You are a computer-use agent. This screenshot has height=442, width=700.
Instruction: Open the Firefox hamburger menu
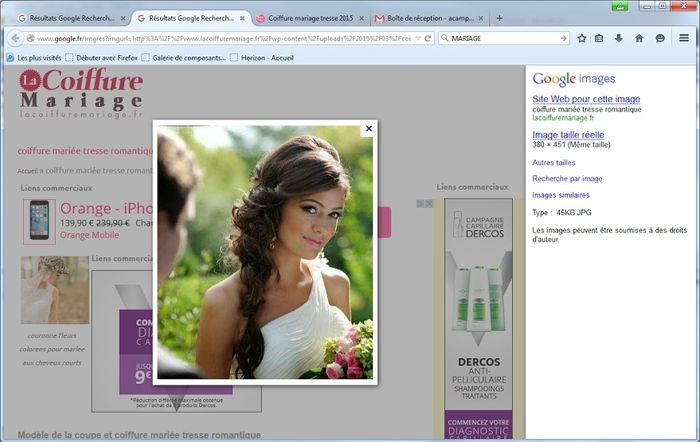(684, 38)
